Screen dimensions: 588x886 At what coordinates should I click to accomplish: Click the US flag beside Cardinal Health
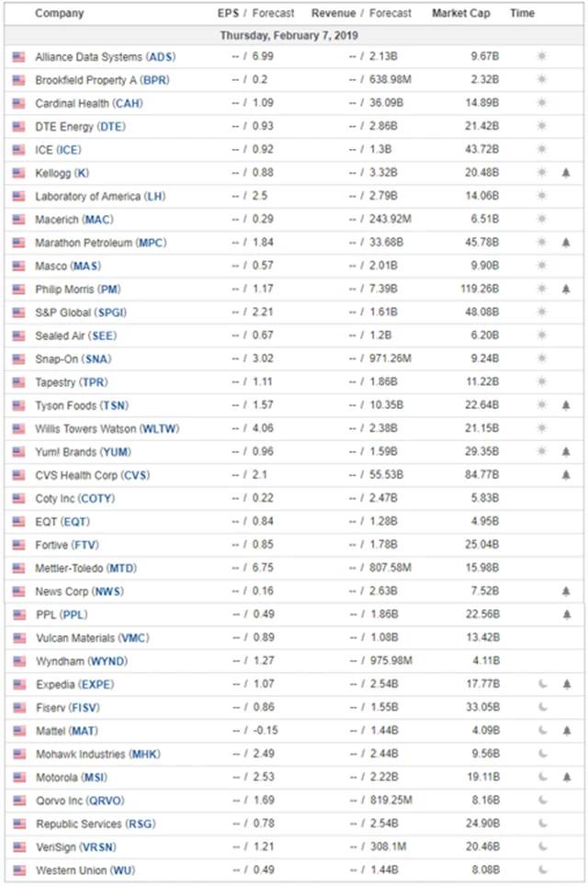click(x=18, y=103)
